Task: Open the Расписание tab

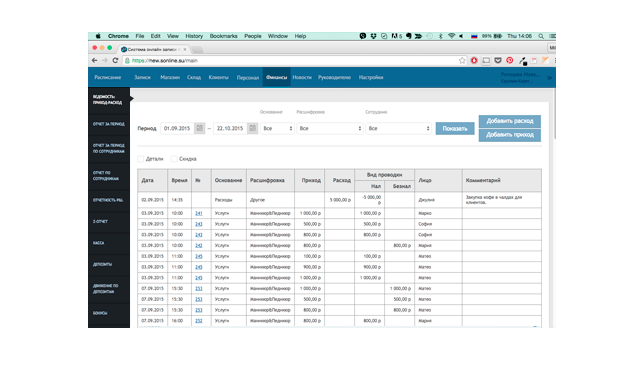Action: 108,78
